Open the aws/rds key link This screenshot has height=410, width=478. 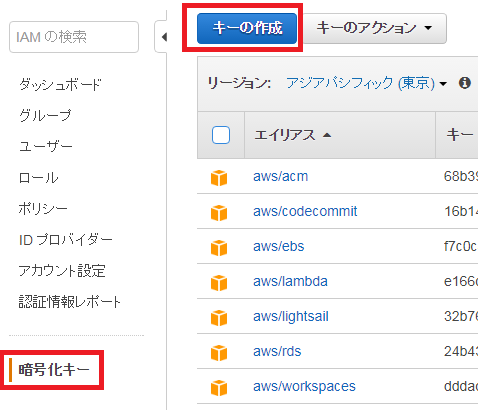(x=277, y=351)
